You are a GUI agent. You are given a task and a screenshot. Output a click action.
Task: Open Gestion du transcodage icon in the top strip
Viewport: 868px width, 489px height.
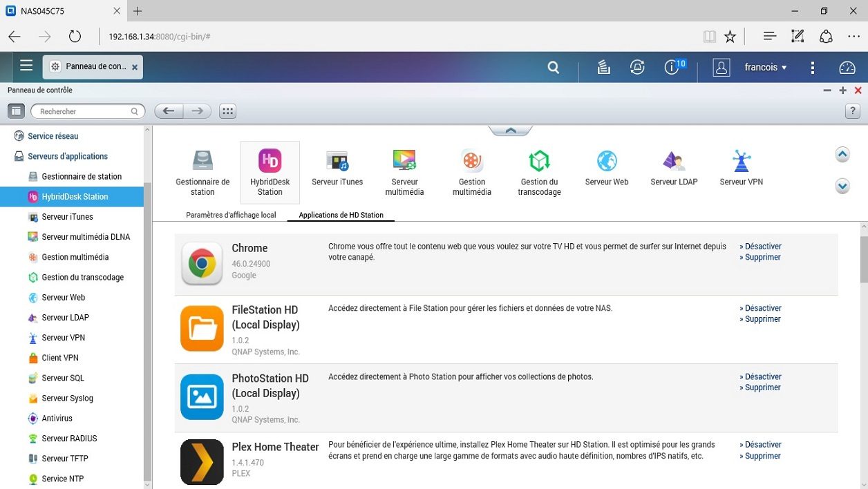click(x=539, y=173)
